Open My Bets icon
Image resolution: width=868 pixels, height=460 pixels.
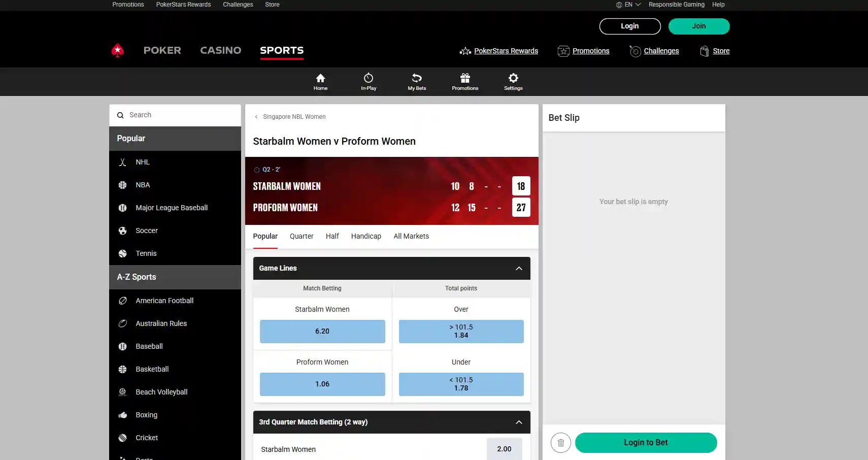point(417,78)
